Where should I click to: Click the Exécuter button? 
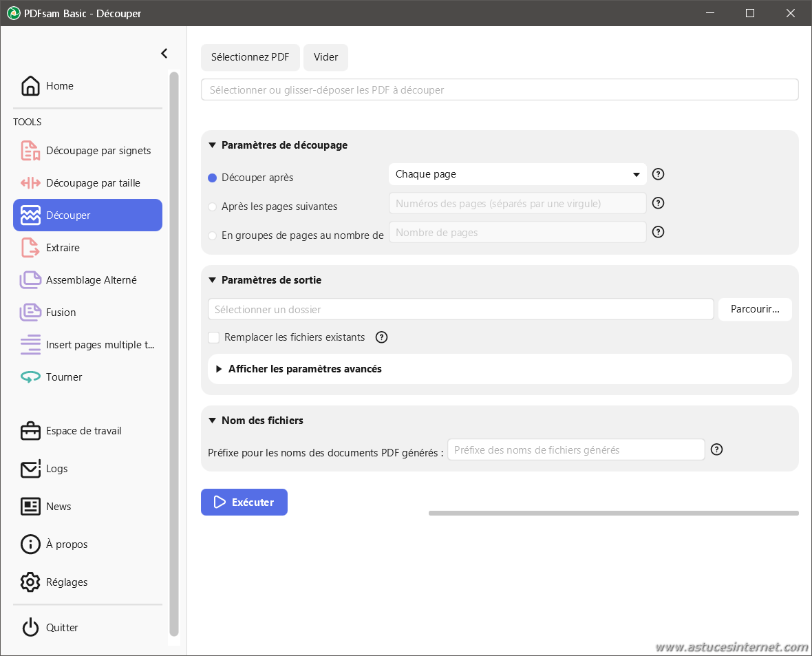244,502
